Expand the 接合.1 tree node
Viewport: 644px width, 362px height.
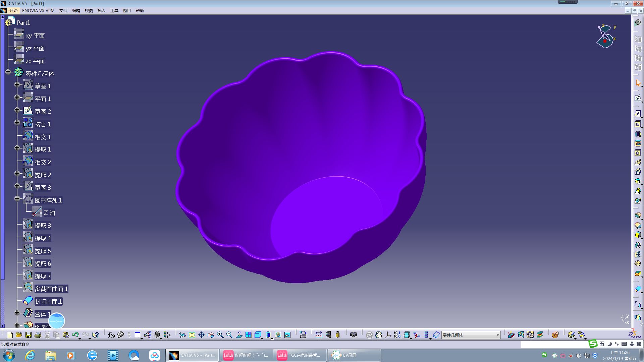tap(17, 123)
